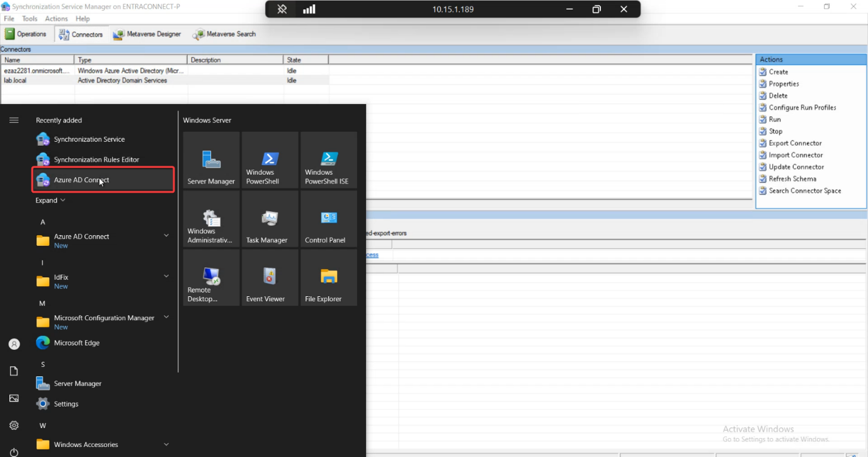Click the Start menu hamburger icon

(x=14, y=120)
